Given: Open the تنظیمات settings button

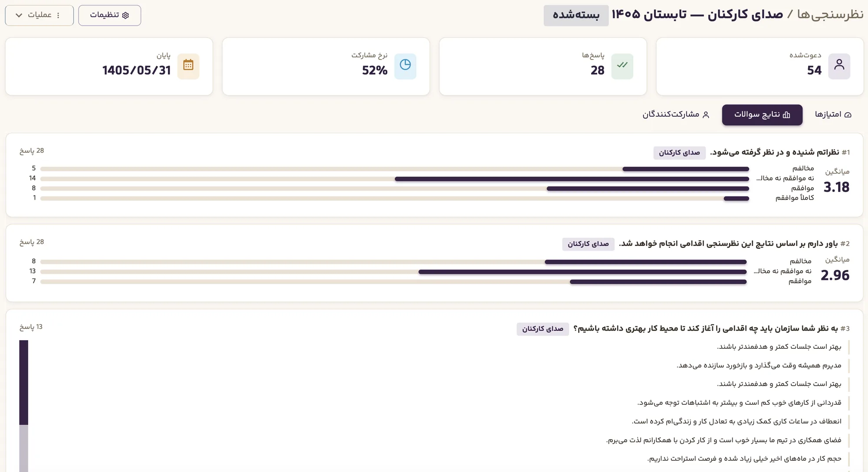Looking at the screenshot, I should pos(109,15).
